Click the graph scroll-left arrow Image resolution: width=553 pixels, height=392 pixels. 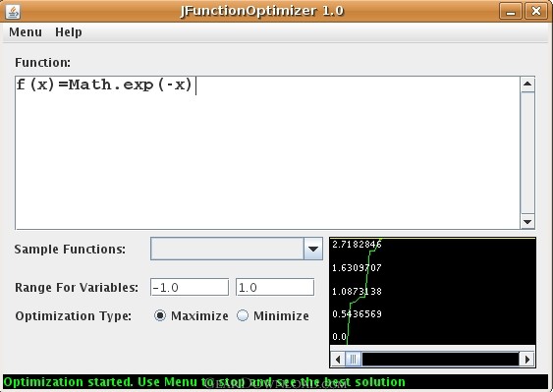click(x=338, y=360)
